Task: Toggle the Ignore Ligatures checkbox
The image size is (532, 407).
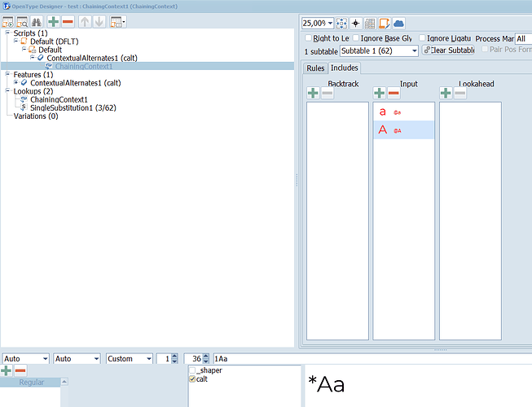Action: pos(422,37)
